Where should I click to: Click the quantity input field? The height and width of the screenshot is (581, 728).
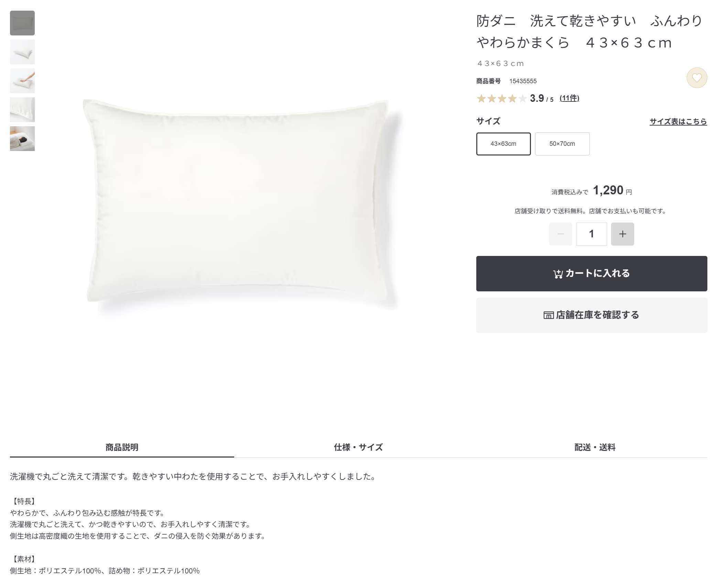(591, 234)
